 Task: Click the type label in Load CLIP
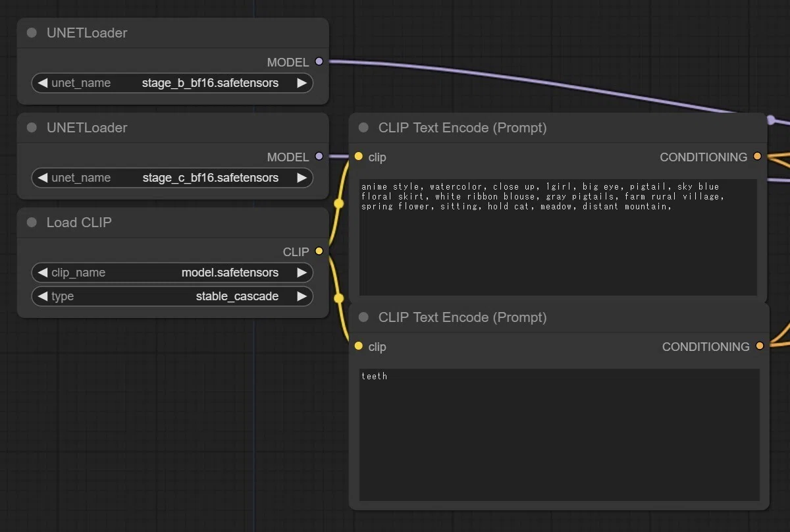pyautogui.click(x=63, y=296)
